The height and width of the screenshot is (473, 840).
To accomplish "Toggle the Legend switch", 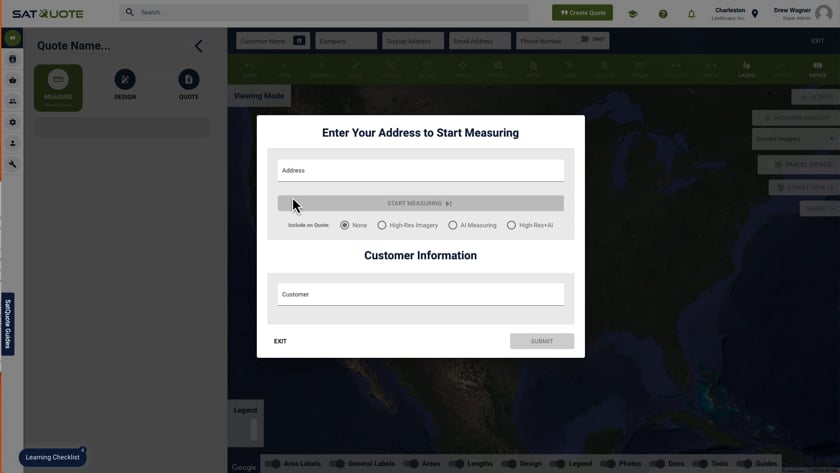I will click(558, 463).
